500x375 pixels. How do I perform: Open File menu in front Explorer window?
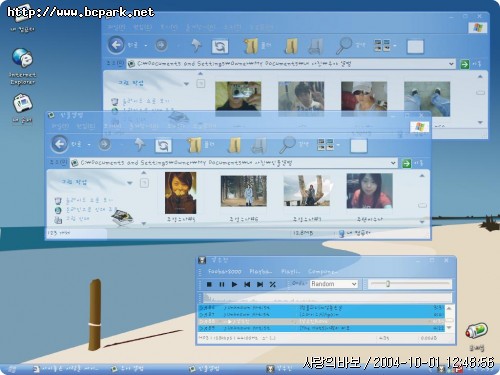[61, 126]
